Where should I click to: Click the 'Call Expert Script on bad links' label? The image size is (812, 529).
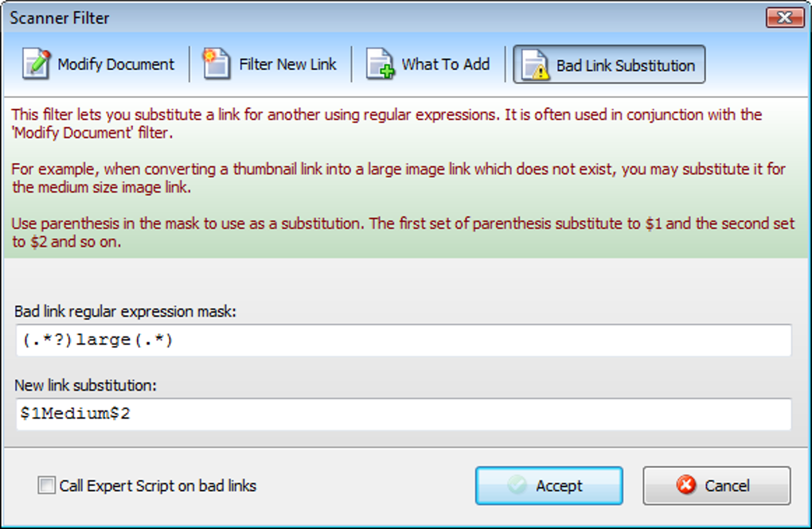(158, 485)
